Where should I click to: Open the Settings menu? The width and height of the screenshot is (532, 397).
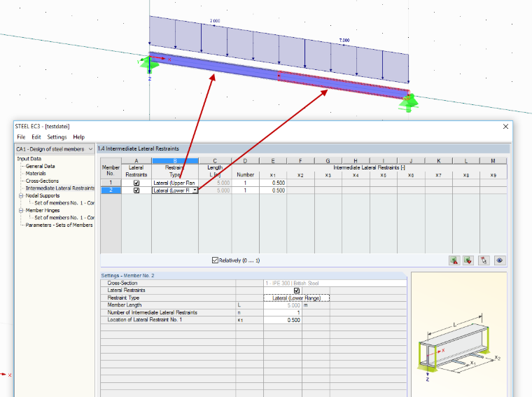point(57,137)
